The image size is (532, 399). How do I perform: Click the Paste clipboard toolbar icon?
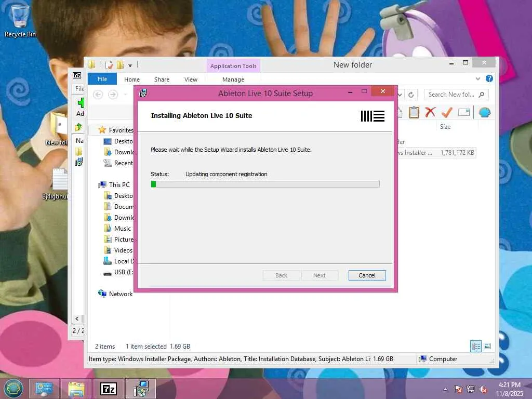tap(414, 112)
